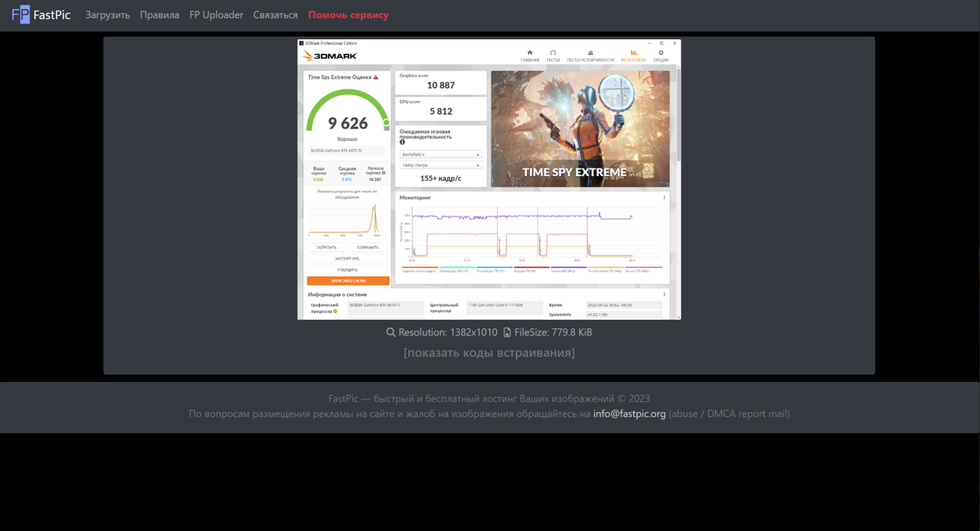The width and height of the screenshot is (980, 531).
Task: Click the Resolution: 1382x1010 text
Action: coord(448,333)
